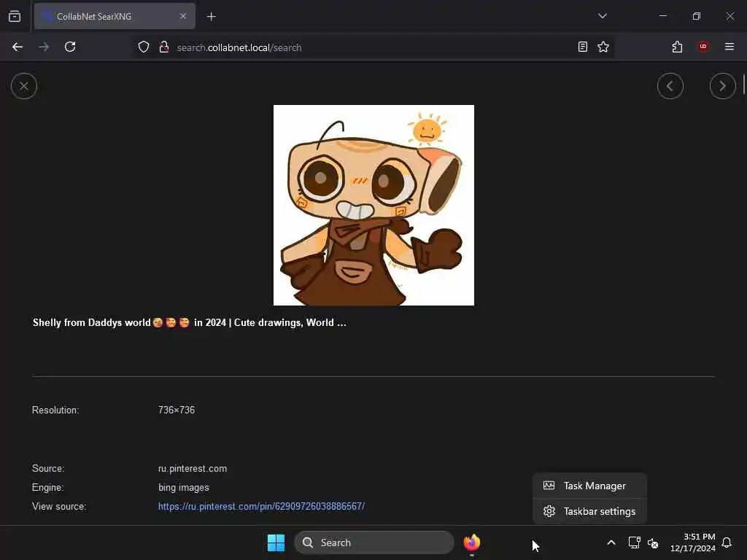Select Task Manager from context menu

tap(589, 486)
